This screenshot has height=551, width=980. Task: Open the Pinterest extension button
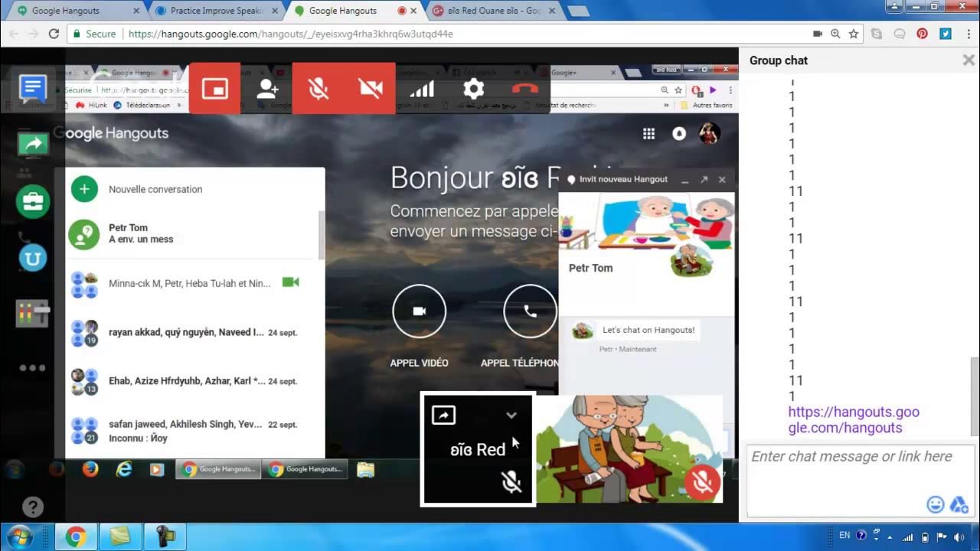923,34
